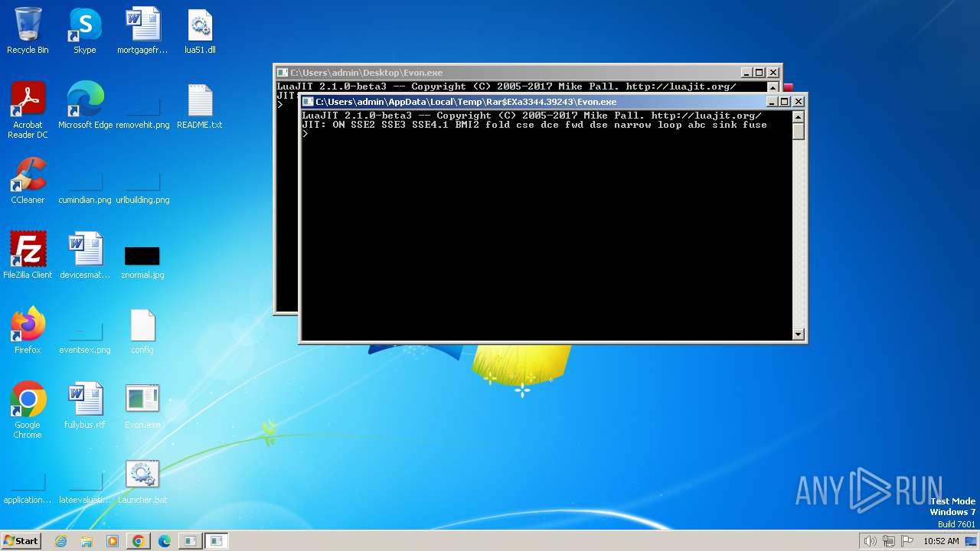Minimize the Desktop Evon.exe console window
Viewport: 980px width, 551px height.
tap(747, 73)
